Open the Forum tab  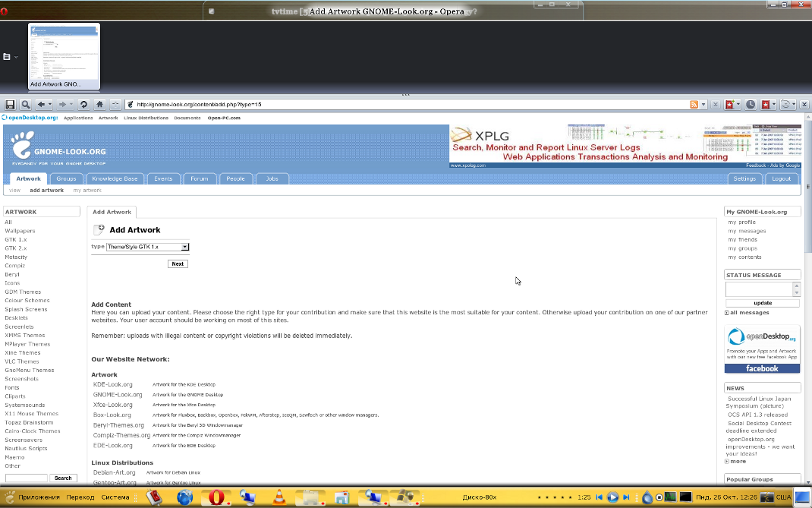click(200, 178)
